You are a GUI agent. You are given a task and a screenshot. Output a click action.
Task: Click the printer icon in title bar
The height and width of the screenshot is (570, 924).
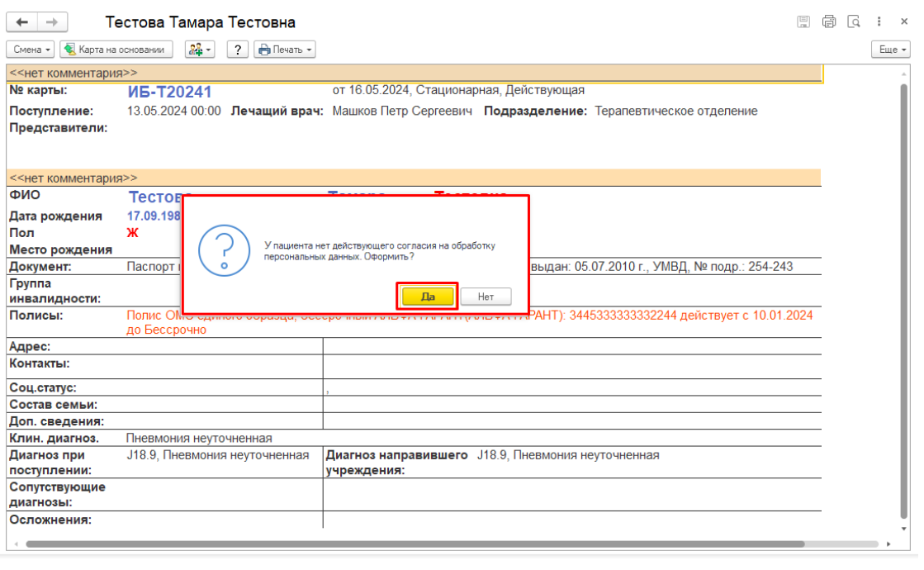829,22
